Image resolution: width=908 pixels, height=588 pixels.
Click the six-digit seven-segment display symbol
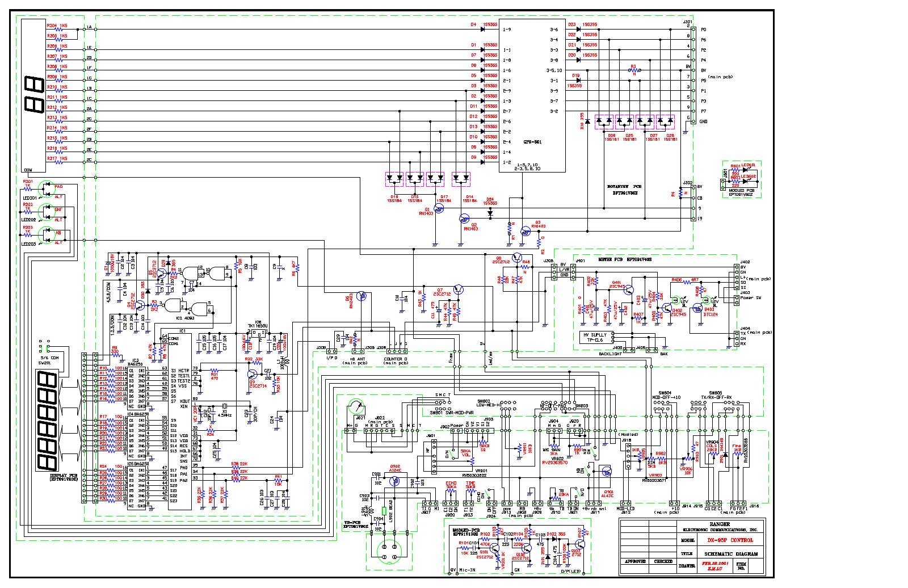tap(47, 421)
